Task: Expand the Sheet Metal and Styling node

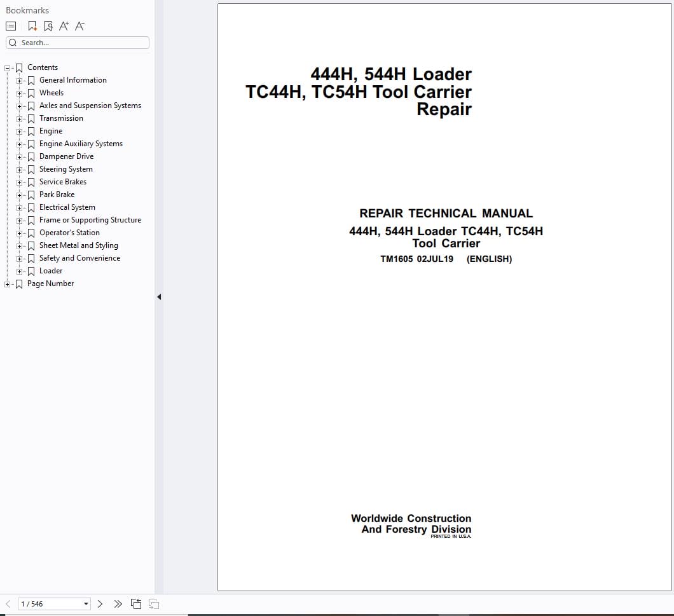Action: pyautogui.click(x=19, y=246)
